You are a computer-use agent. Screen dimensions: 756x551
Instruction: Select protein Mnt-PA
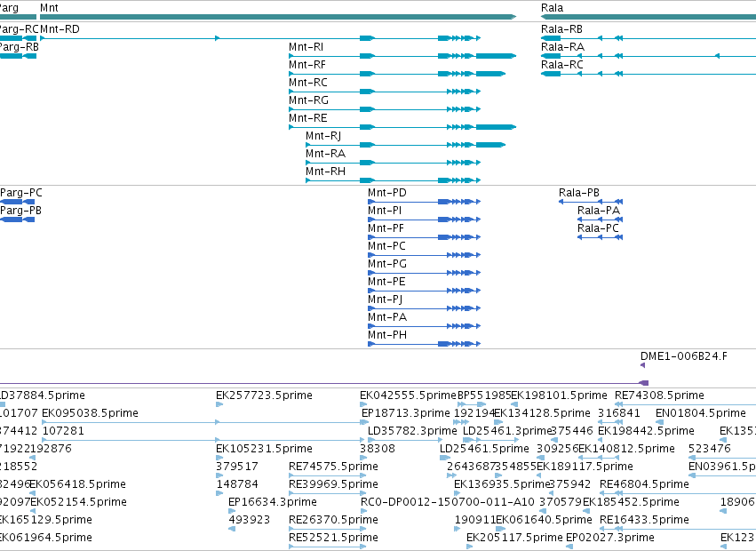click(387, 317)
